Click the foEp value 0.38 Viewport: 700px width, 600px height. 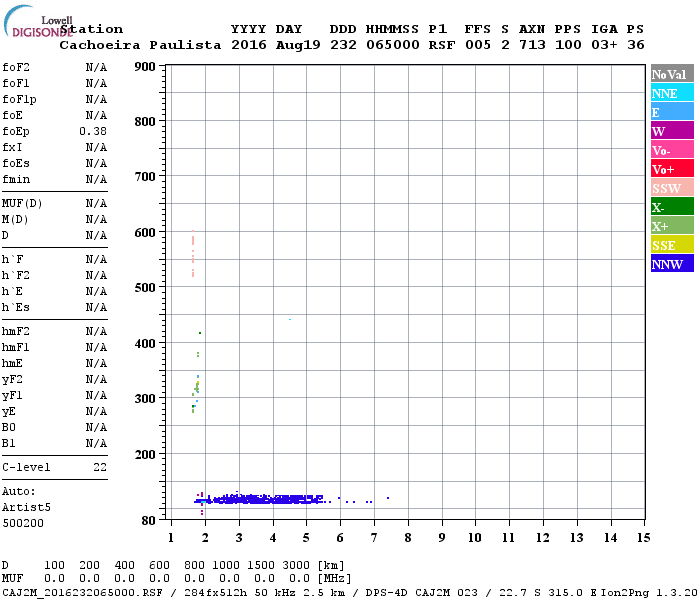93,131
